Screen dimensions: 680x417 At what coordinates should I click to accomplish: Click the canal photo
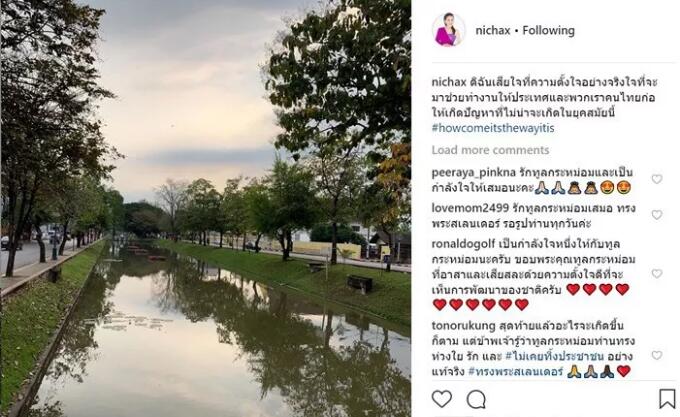(x=206, y=208)
